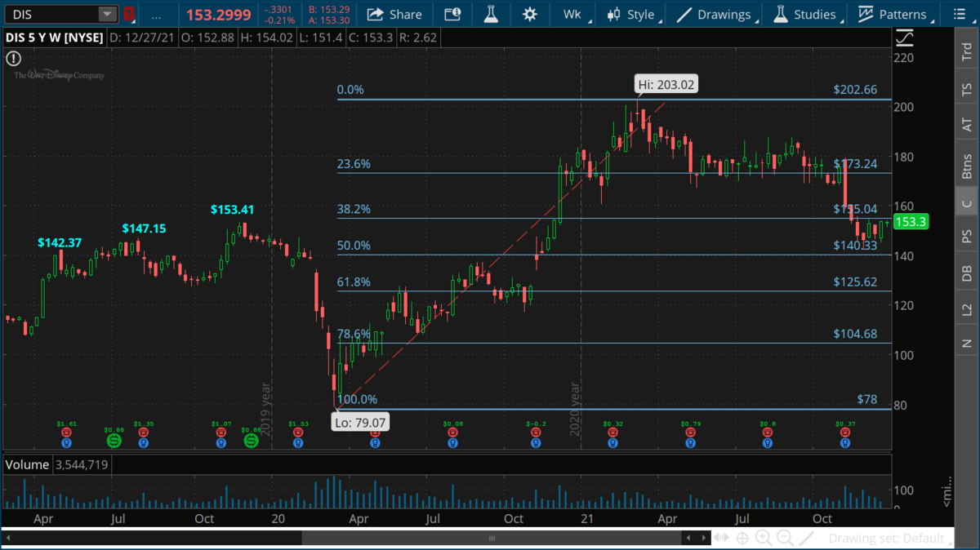
Task: Click the red phone icon under $1.61
Action: 66,432
